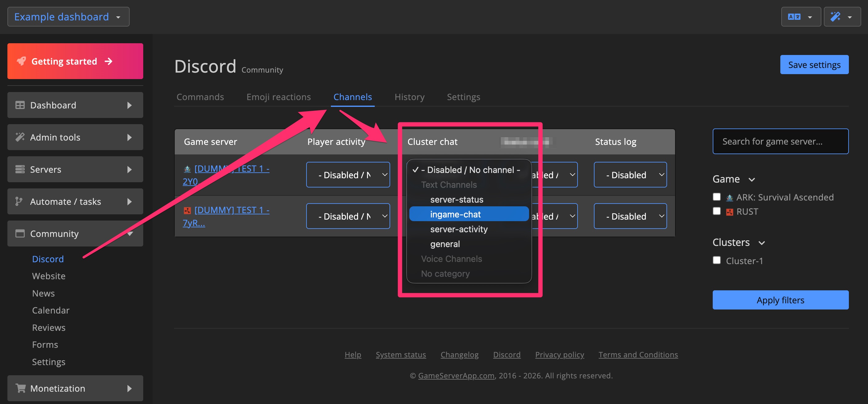Click the Dashboard grid icon
Image resolution: width=868 pixels, height=404 pixels.
pos(19,105)
